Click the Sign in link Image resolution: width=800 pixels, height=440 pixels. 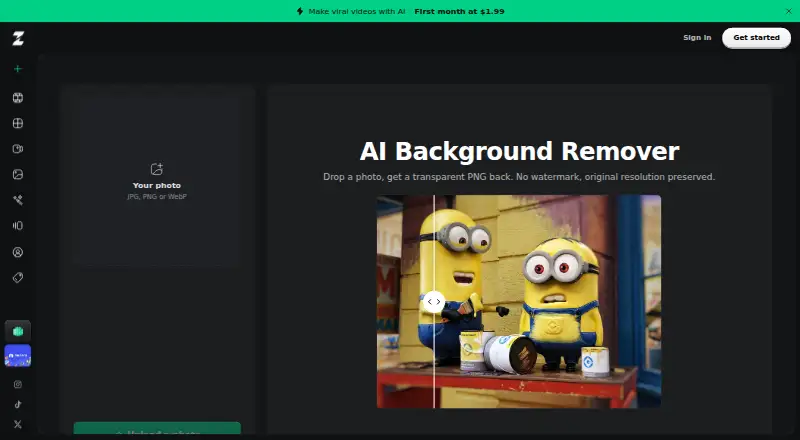697,38
